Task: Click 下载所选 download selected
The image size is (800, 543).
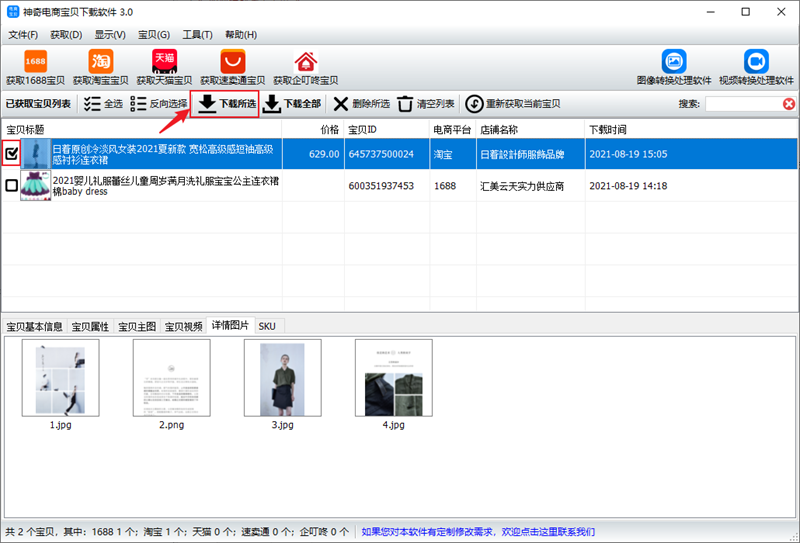Action: coord(224,104)
